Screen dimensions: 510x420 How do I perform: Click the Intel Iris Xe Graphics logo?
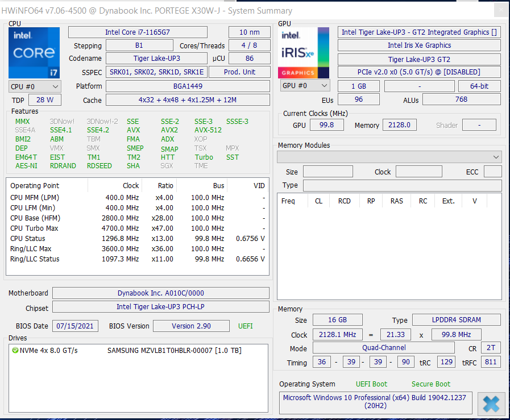coord(304,52)
